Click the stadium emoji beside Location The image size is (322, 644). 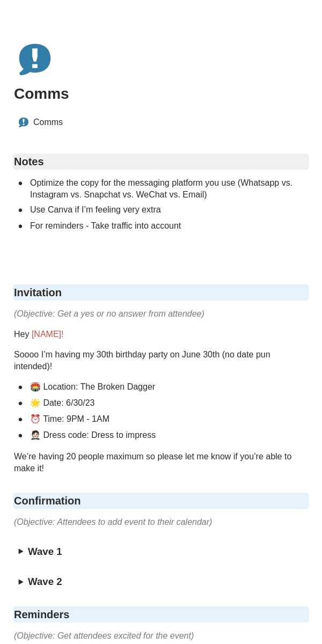(x=35, y=387)
